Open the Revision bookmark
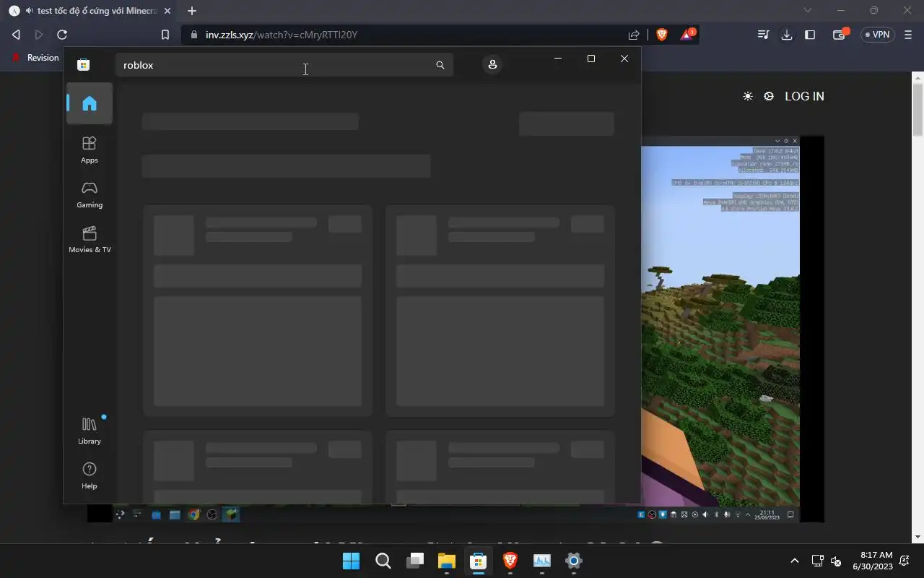 point(35,58)
